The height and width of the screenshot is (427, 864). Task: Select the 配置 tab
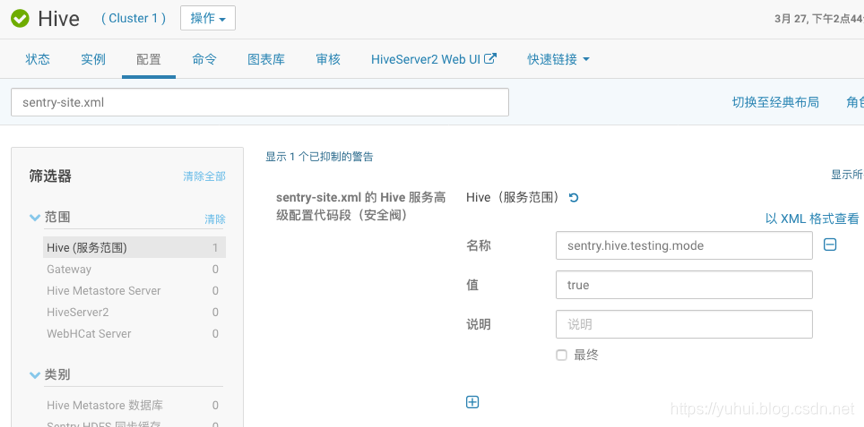[x=149, y=59]
